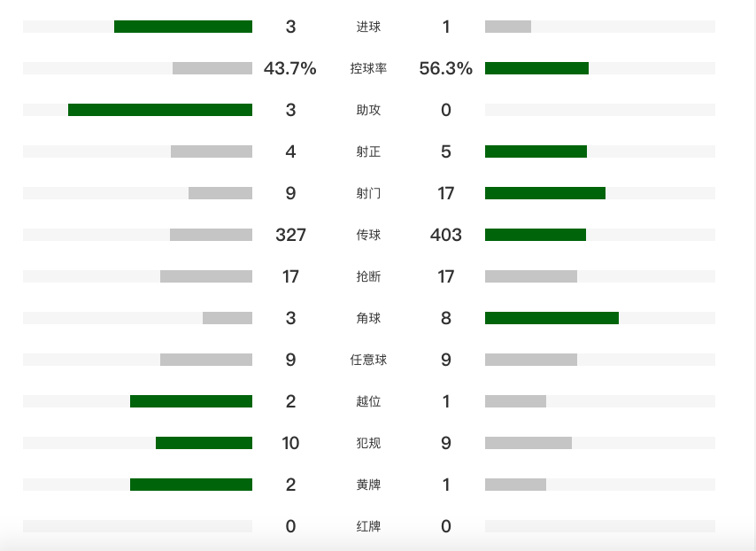
Task: Select the 327 passes value
Action: (x=290, y=235)
